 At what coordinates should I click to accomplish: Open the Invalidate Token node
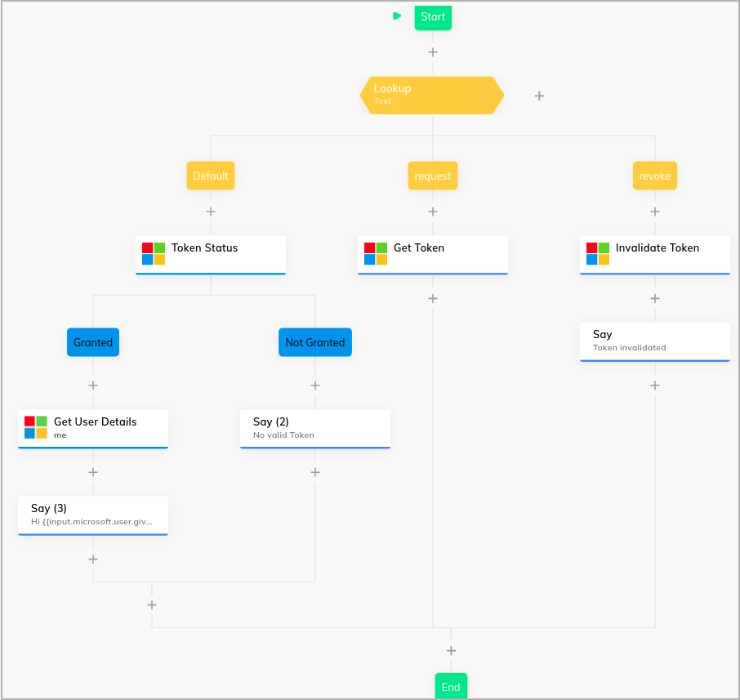(x=654, y=255)
